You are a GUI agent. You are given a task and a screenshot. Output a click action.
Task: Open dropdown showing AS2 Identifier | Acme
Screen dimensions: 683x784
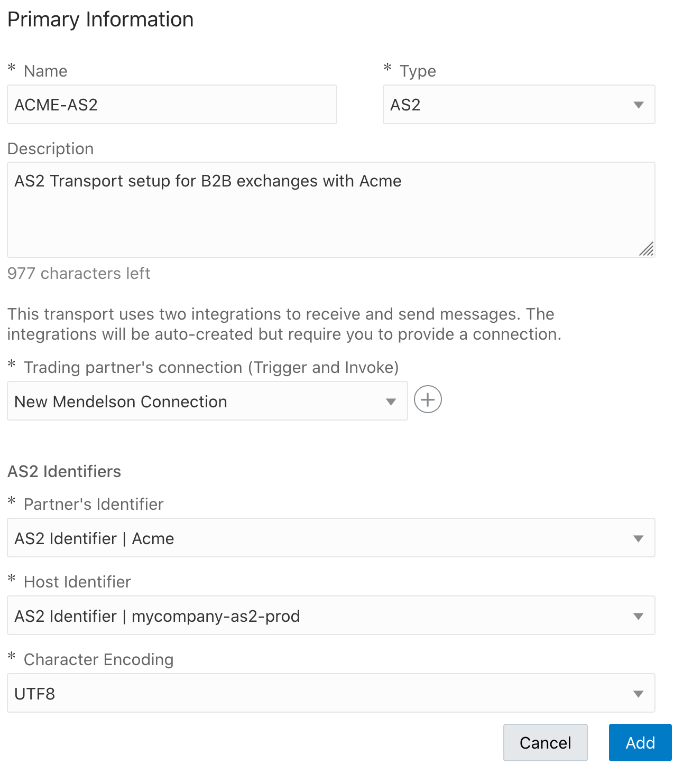coord(317,538)
